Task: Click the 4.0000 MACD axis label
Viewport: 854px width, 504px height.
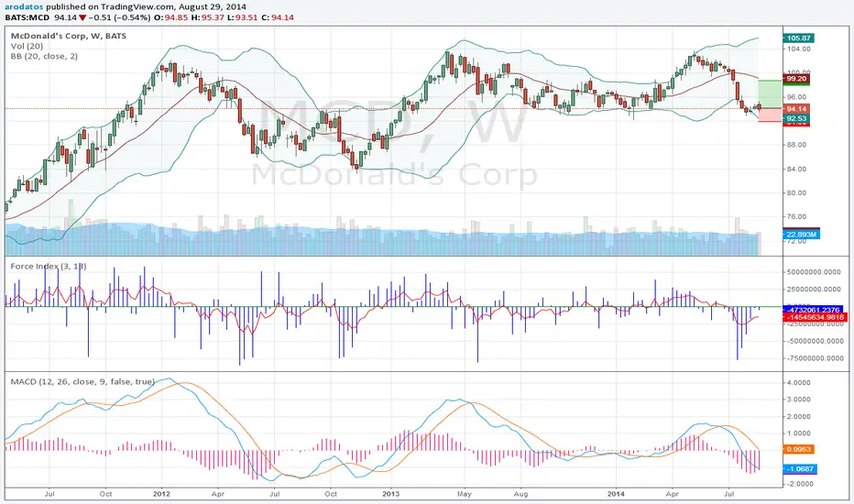Action: [799, 383]
